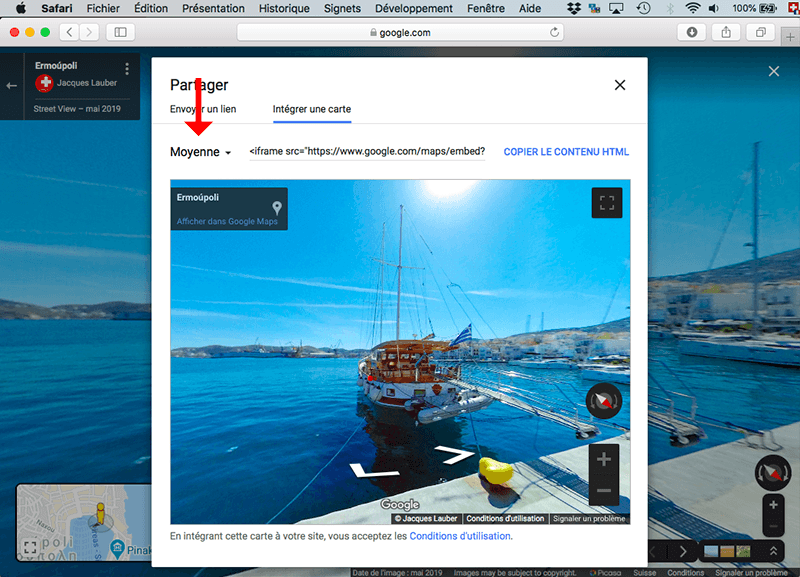Click the background Street View compass

(x=773, y=472)
